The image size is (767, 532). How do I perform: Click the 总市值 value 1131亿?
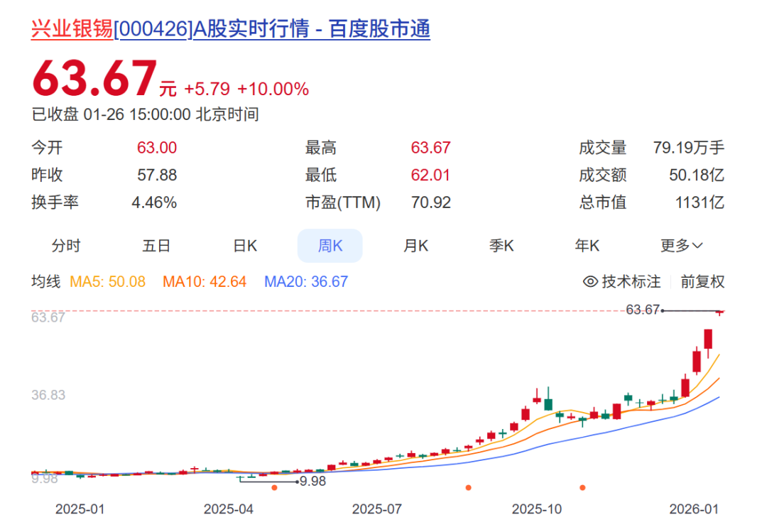(700, 202)
